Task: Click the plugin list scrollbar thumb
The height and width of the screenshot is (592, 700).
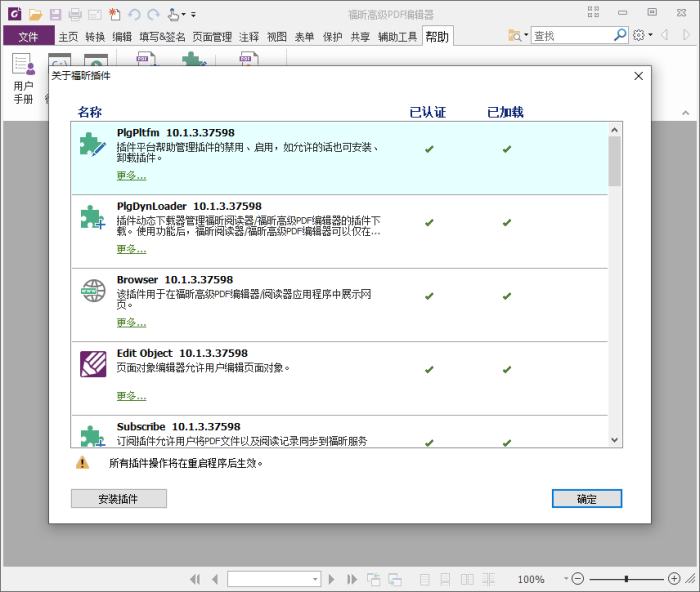Action: (614, 161)
